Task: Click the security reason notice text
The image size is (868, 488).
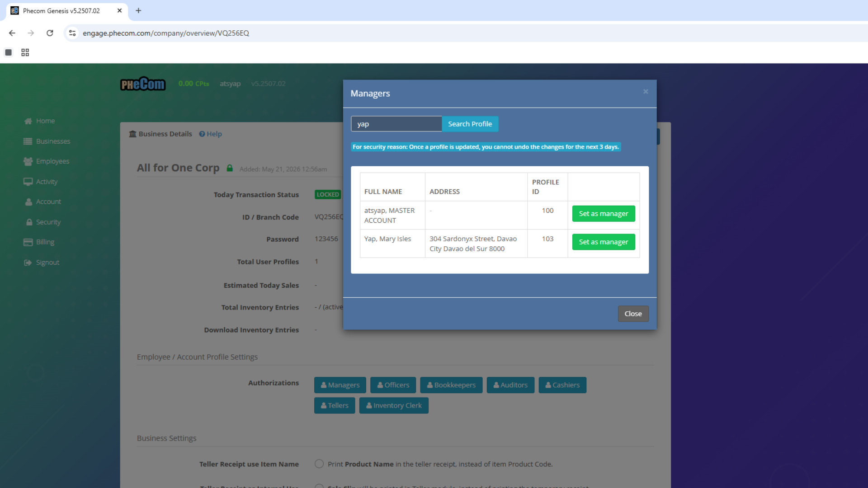Action: pyautogui.click(x=486, y=147)
